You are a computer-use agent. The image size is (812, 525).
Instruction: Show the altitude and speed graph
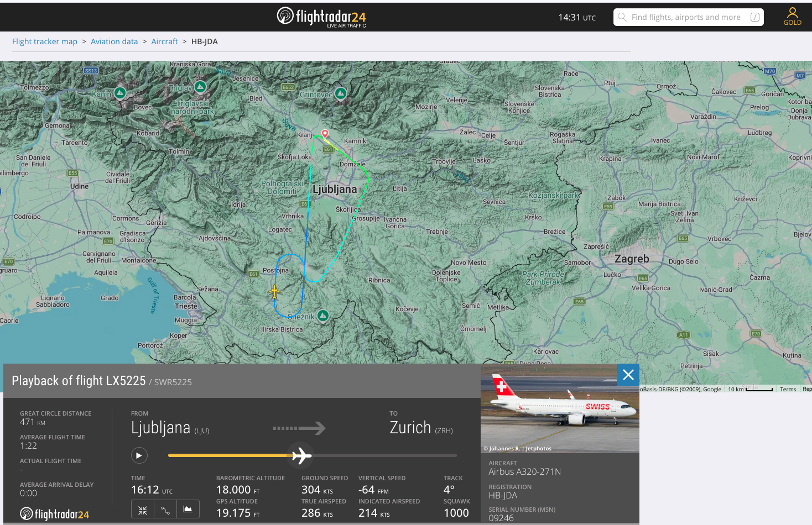pos(188,510)
